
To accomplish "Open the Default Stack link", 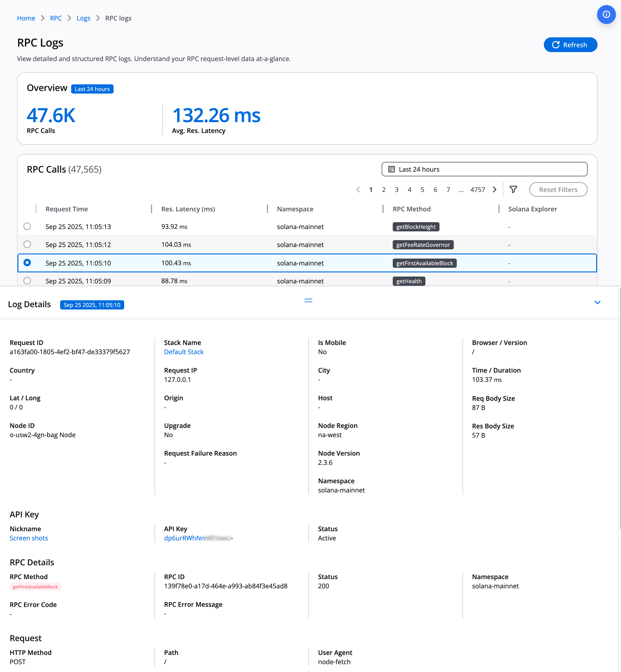I will [x=184, y=352].
